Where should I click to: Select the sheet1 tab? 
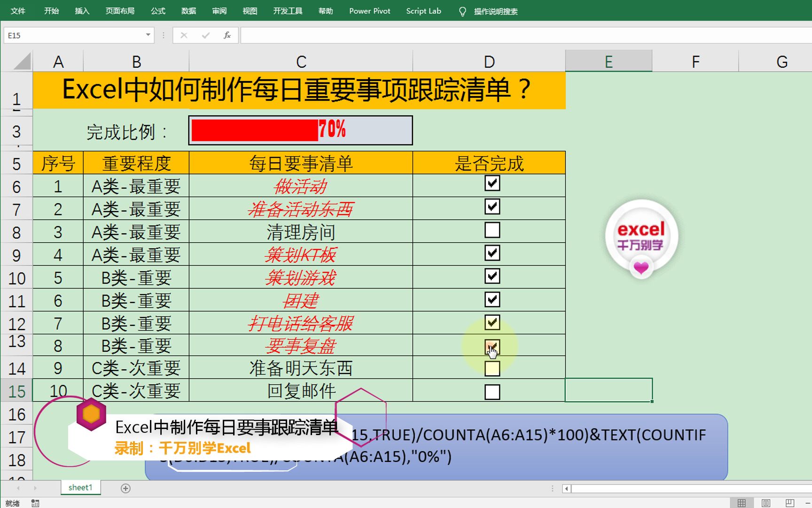pos(80,488)
